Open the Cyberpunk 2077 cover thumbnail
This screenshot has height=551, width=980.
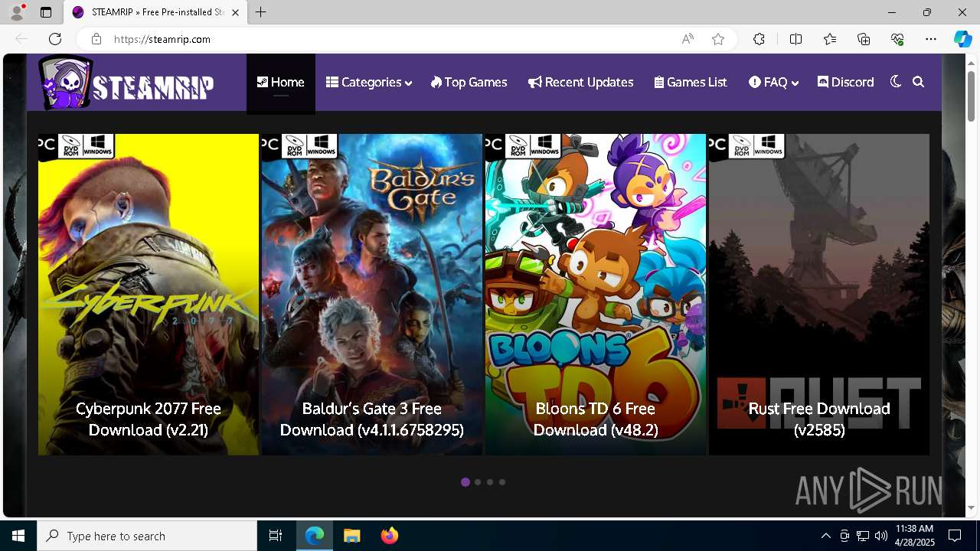click(149, 295)
